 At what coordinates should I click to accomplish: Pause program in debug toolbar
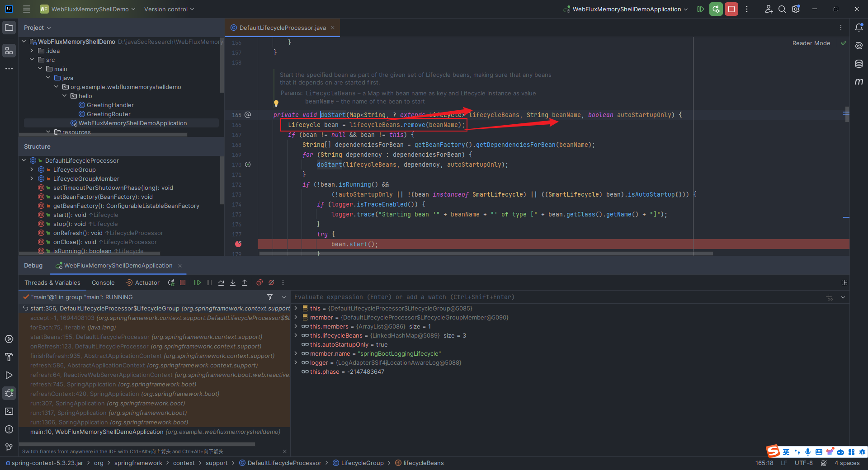tap(209, 282)
